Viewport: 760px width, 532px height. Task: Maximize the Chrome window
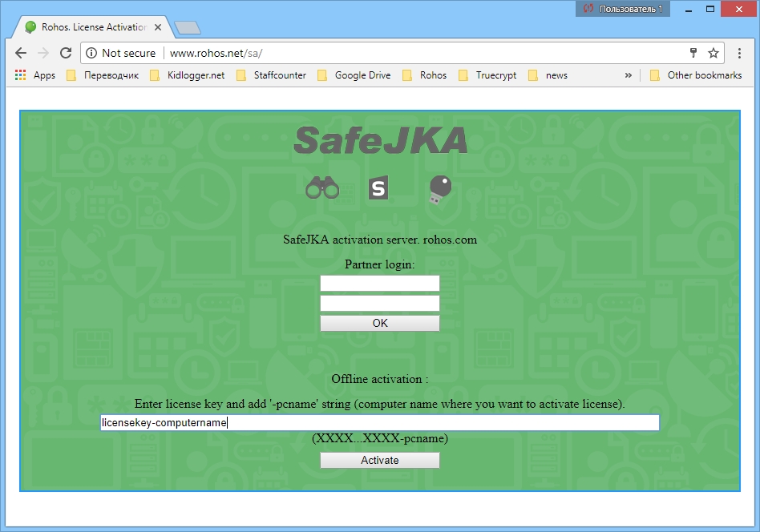[710, 9]
